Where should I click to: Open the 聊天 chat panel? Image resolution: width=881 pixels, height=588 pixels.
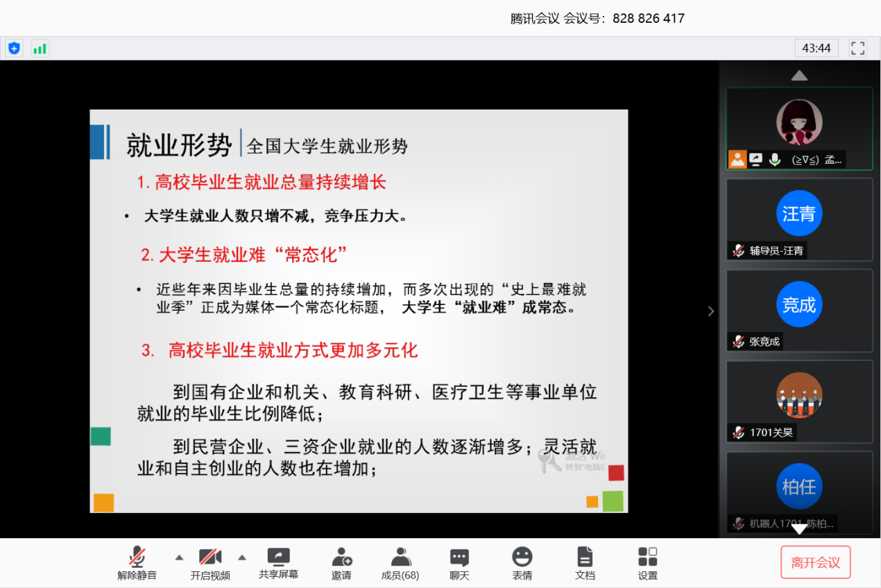pyautogui.click(x=459, y=562)
